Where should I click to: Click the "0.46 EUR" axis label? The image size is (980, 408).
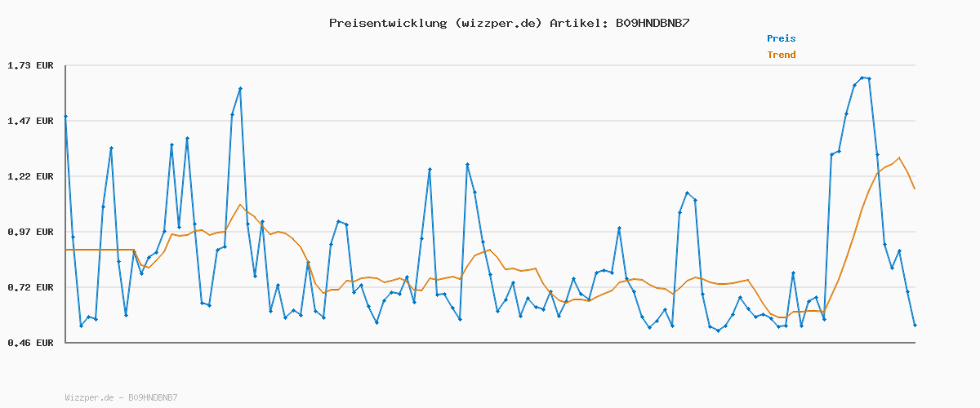click(x=30, y=343)
